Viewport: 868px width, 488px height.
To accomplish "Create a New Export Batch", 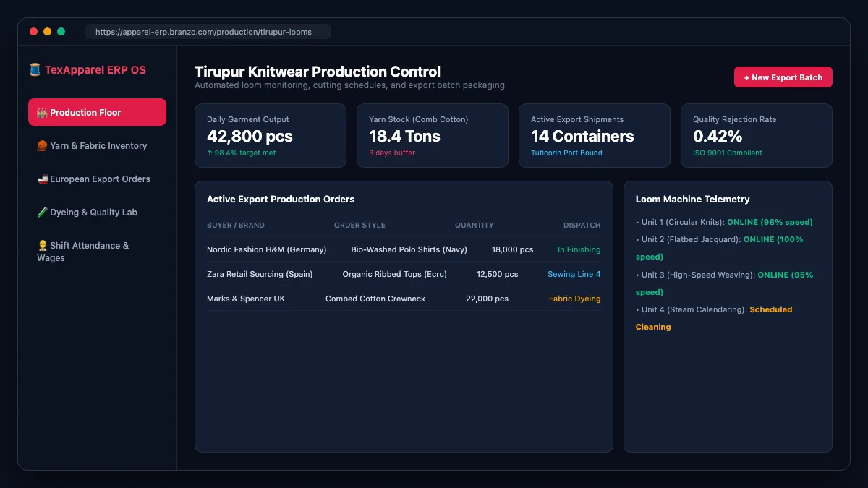I will click(783, 77).
